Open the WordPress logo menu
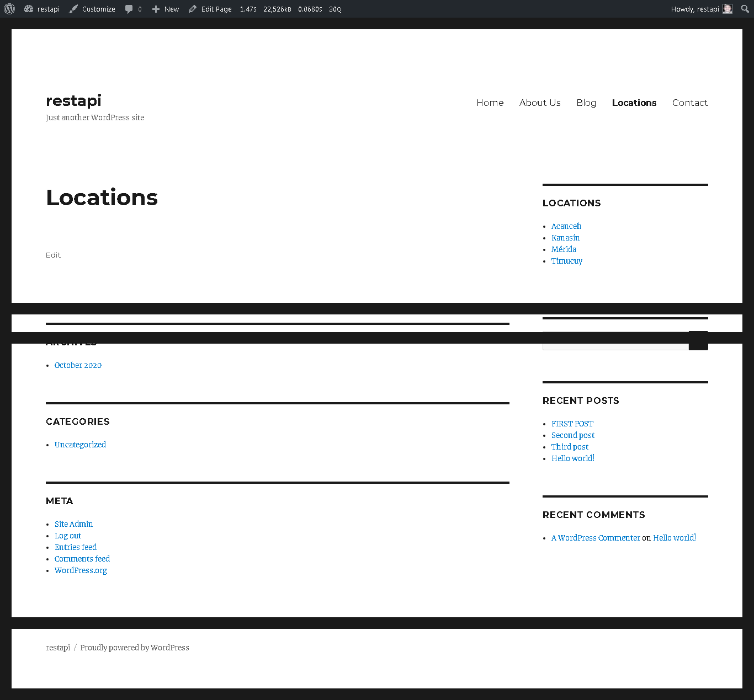 click(9, 9)
